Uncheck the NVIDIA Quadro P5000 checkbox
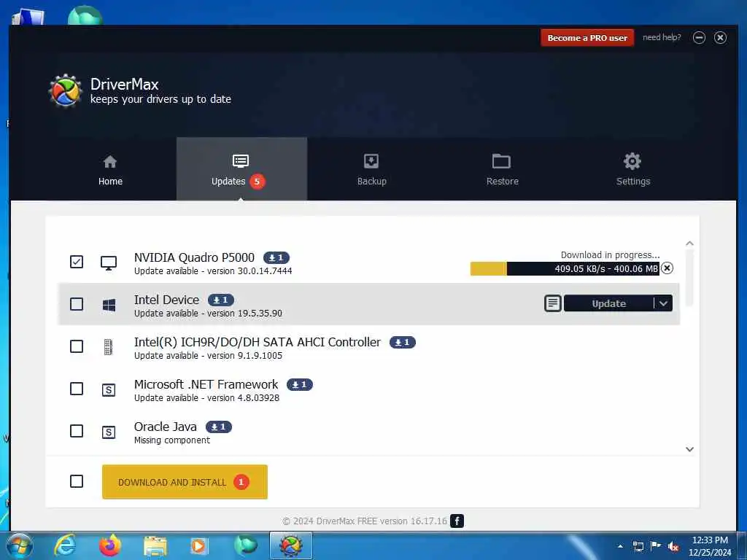The width and height of the screenshot is (747, 560). [x=76, y=262]
